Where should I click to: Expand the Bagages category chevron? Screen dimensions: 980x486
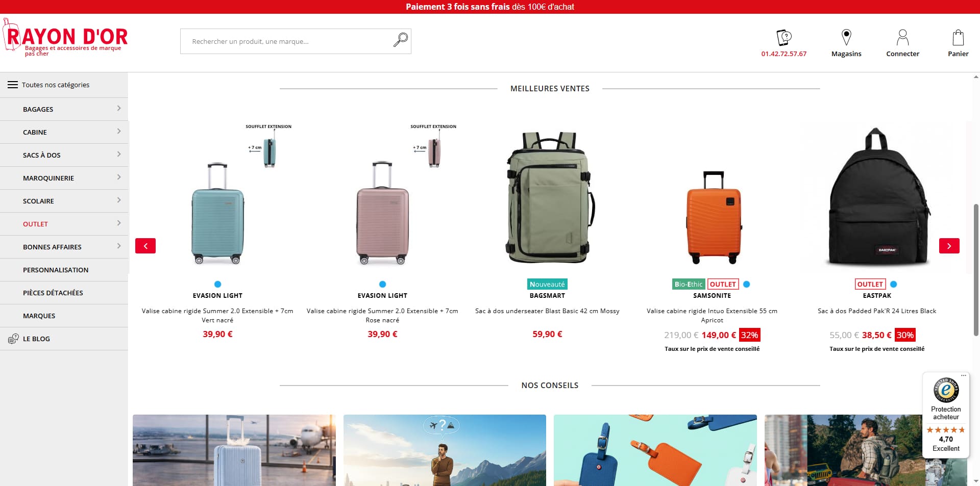[119, 109]
